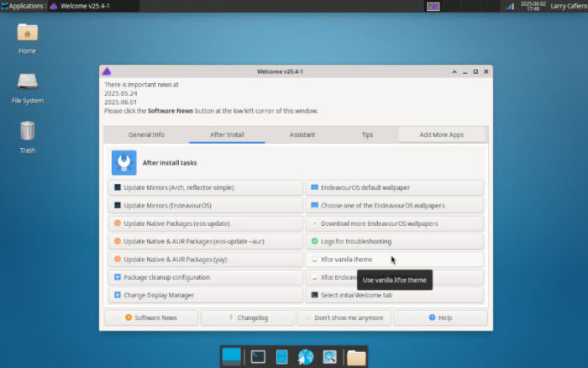
Task: Click Select initial Welcome tab button
Action: pyautogui.click(x=395, y=295)
